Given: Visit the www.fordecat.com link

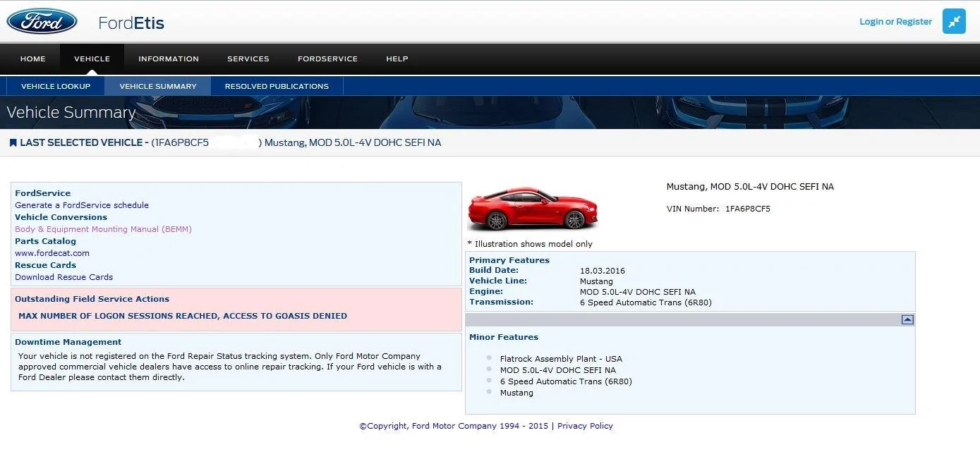Looking at the screenshot, I should point(52,253).
